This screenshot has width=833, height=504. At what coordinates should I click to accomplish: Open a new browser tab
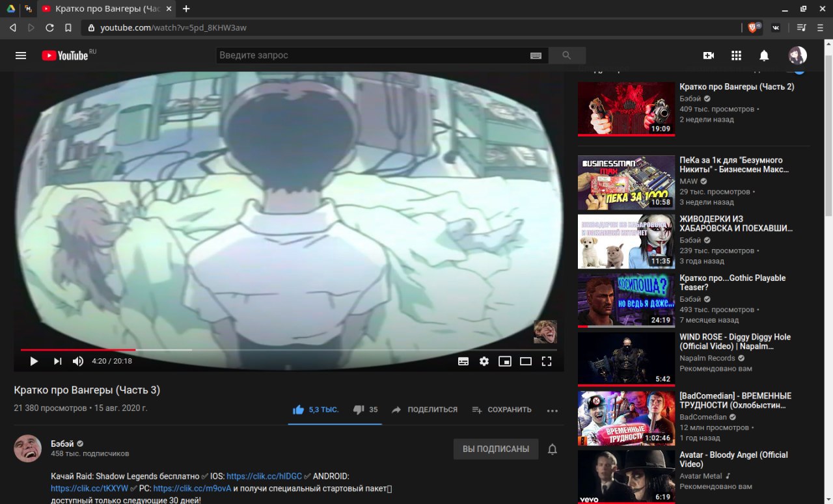point(186,8)
